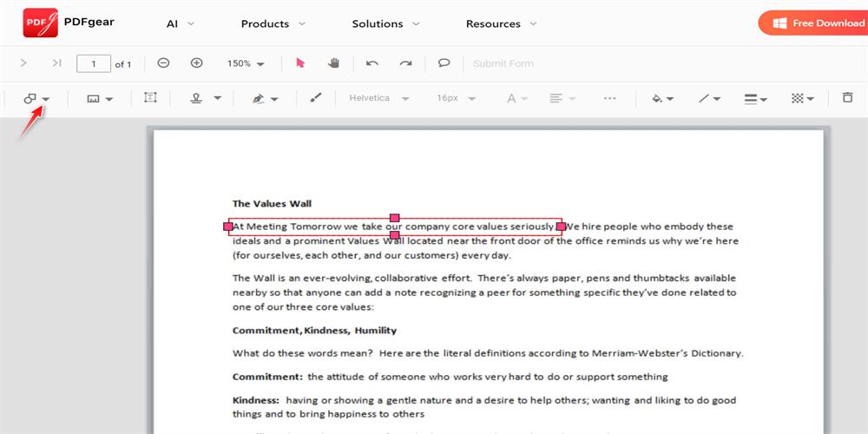The image size is (868, 434).
Task: Click the undo arrow icon
Action: tap(372, 63)
